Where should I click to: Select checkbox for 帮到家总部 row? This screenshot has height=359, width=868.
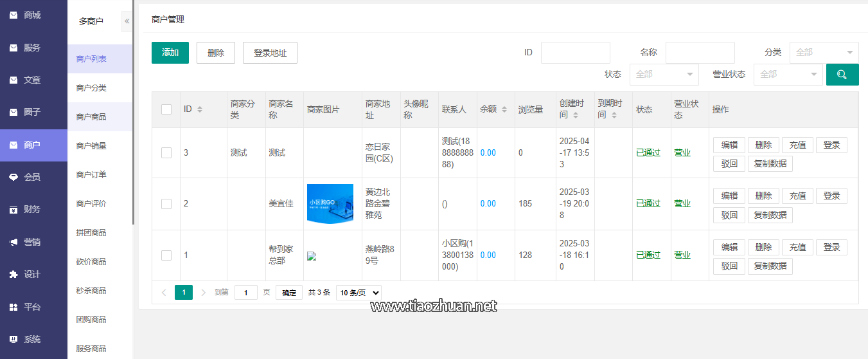coord(166,255)
